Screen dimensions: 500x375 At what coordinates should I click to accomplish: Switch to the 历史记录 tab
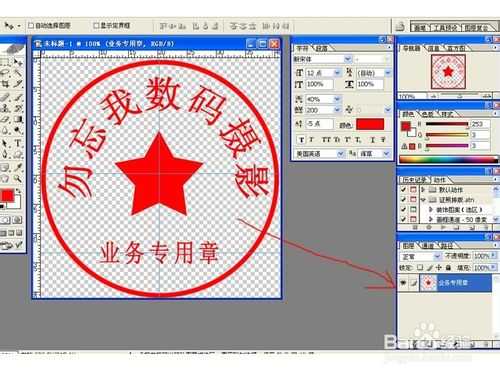coord(415,180)
